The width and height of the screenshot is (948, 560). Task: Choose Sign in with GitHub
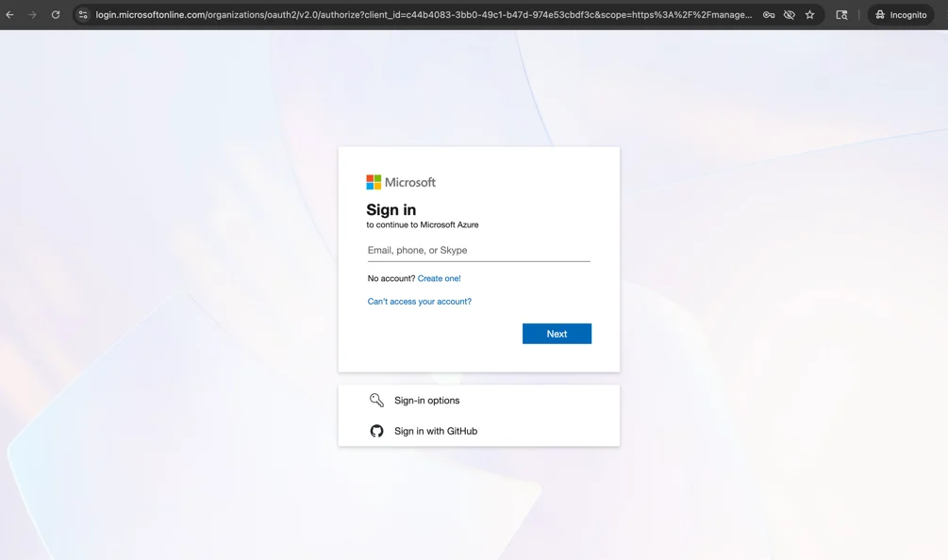pyautogui.click(x=435, y=431)
